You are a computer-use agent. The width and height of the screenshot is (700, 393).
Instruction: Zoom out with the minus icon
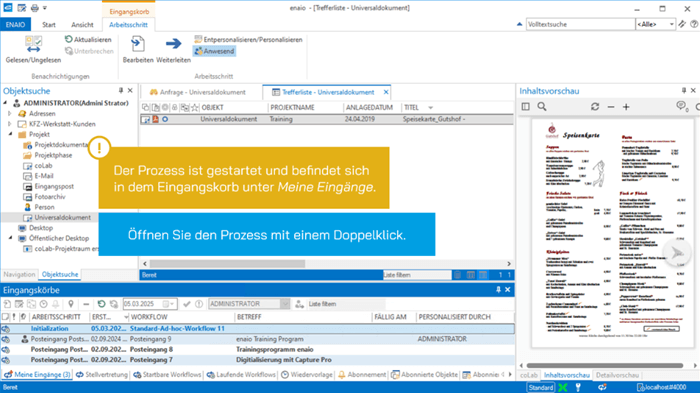[611, 107]
